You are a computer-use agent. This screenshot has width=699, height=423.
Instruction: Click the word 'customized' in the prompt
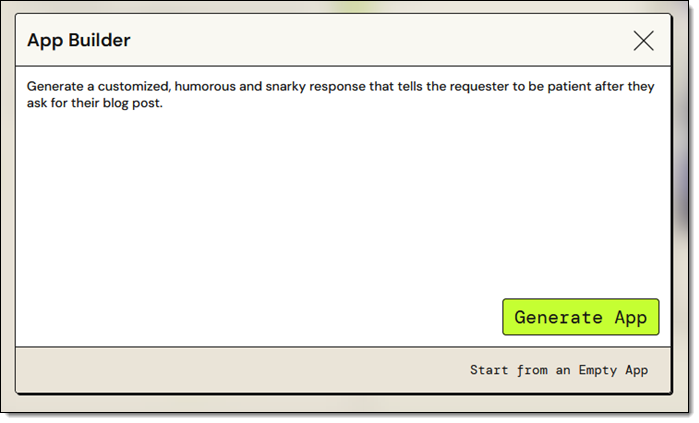click(134, 86)
